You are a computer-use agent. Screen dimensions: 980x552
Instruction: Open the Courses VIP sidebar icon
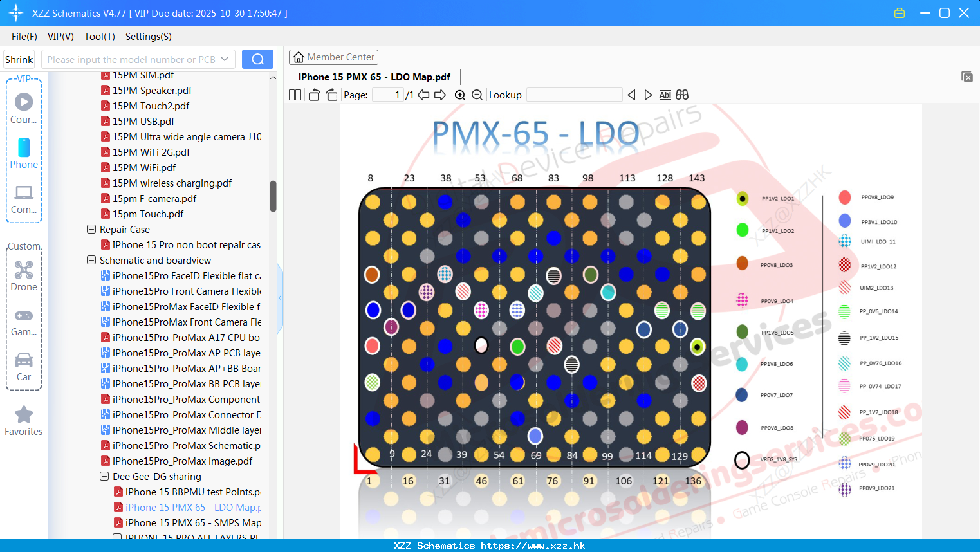(24, 108)
